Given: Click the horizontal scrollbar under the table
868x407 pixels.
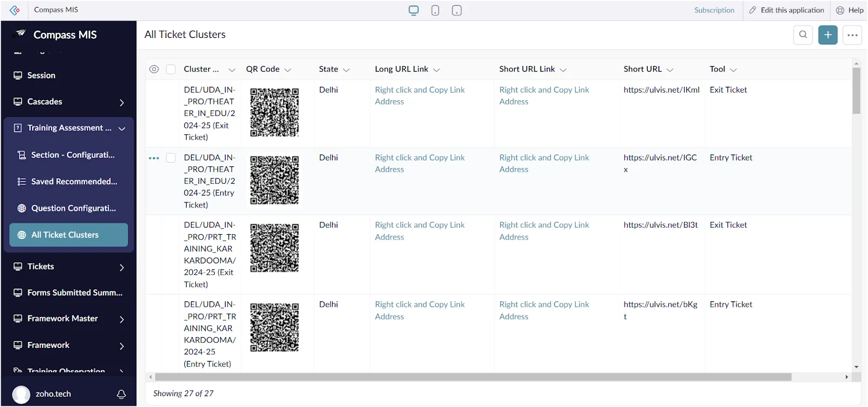Looking at the screenshot, I should (473, 377).
